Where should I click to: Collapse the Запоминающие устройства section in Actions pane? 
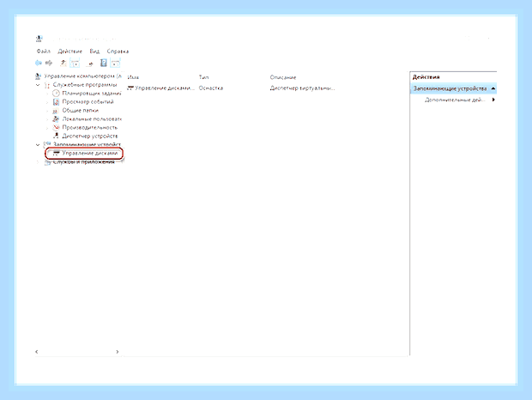click(x=493, y=88)
